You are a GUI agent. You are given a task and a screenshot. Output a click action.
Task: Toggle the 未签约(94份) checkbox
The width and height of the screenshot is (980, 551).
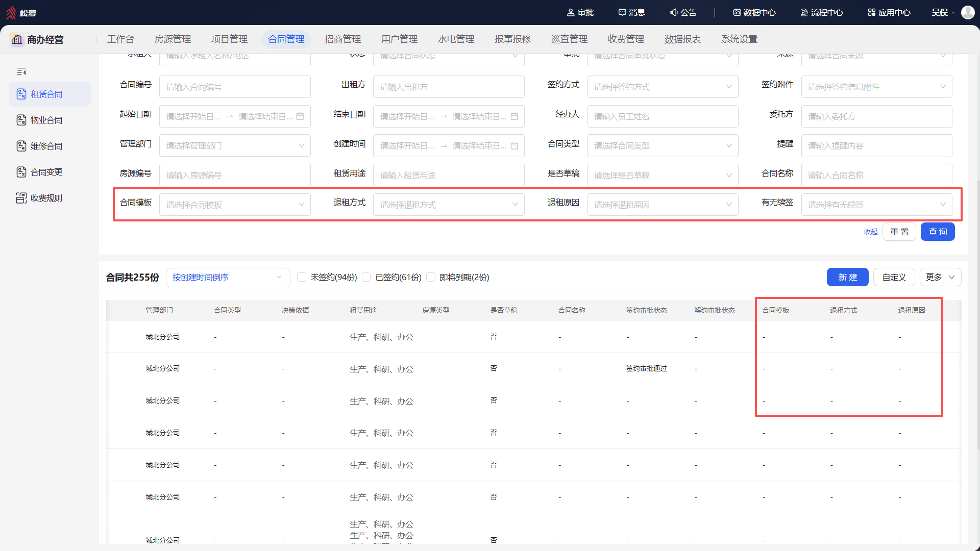click(302, 277)
